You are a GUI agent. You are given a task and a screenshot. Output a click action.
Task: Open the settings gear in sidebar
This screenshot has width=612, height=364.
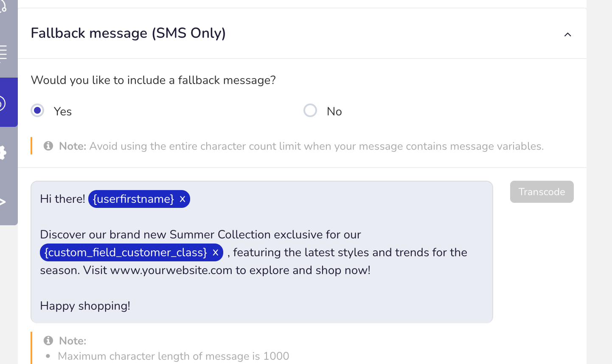pyautogui.click(x=3, y=153)
